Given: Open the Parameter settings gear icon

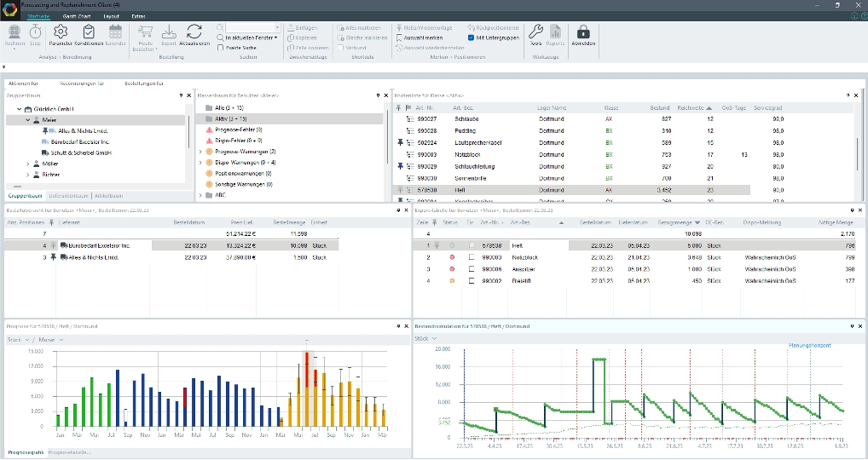Looking at the screenshot, I should point(60,31).
